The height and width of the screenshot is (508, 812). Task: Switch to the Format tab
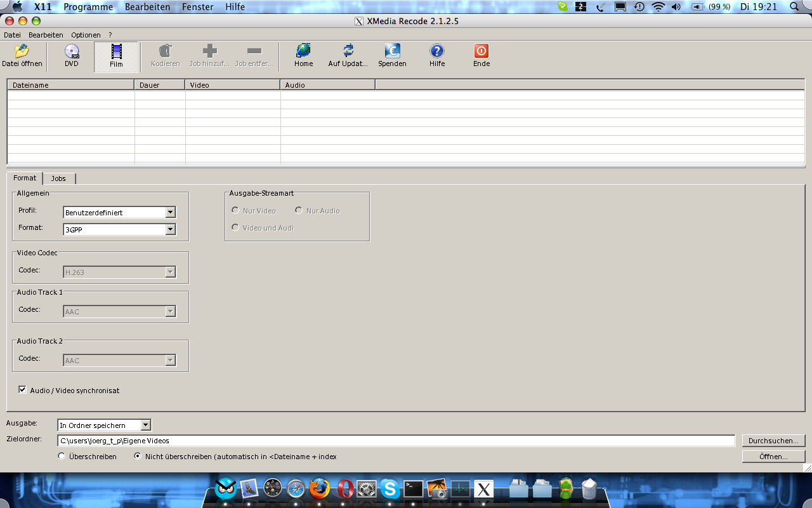tap(25, 178)
